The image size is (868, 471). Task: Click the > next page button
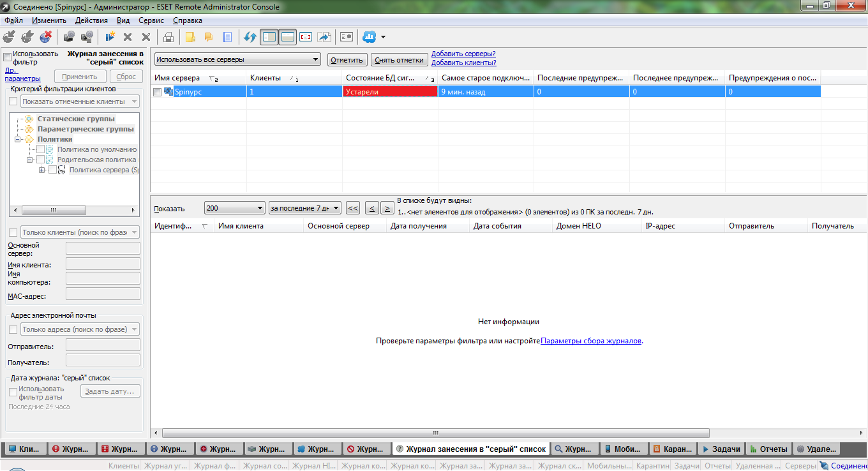387,208
